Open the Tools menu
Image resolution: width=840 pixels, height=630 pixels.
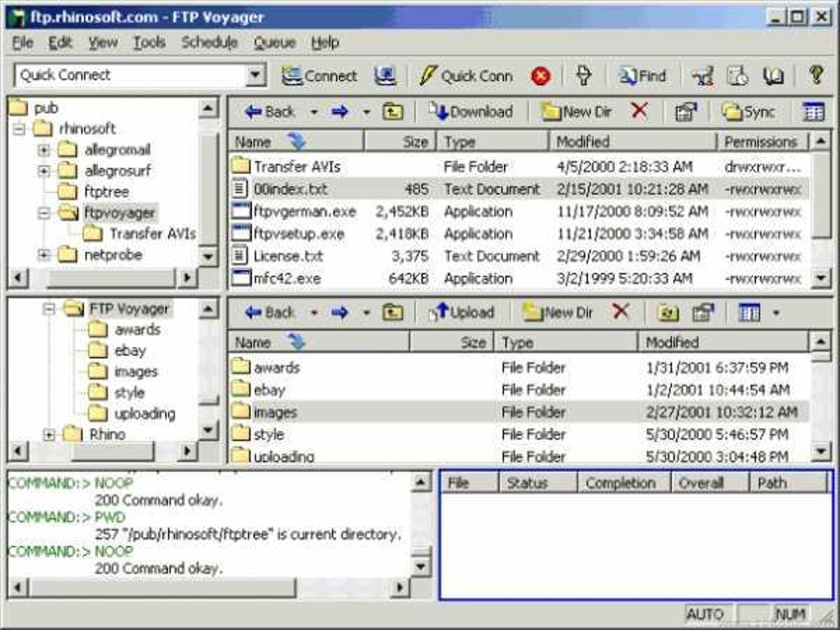point(149,42)
